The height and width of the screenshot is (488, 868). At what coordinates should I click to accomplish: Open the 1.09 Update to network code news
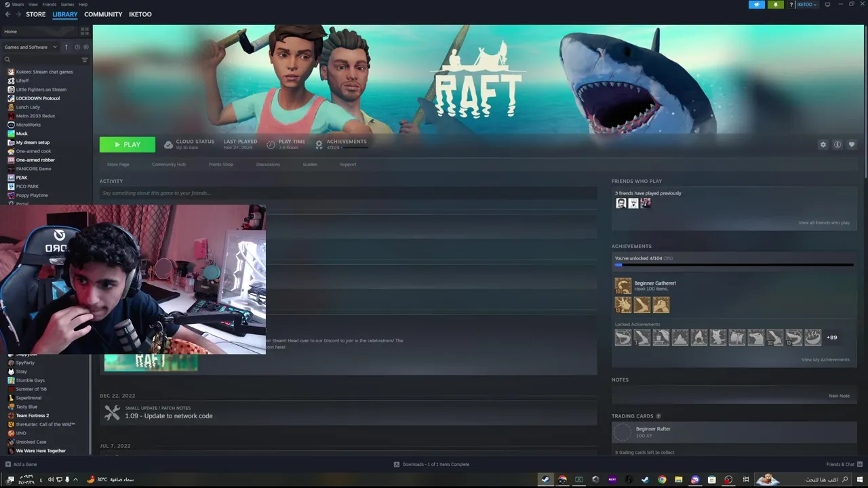point(169,416)
